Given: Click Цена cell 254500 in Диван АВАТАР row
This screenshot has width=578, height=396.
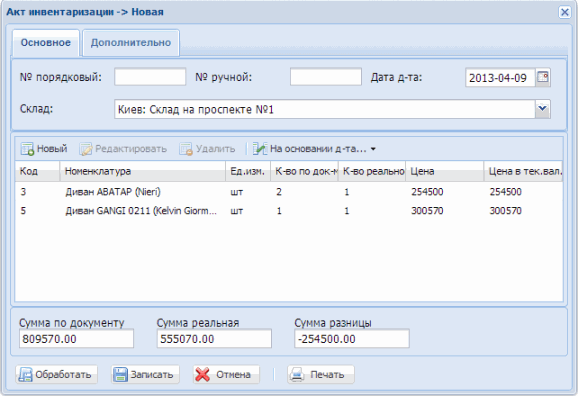Looking at the screenshot, I should (427, 192).
